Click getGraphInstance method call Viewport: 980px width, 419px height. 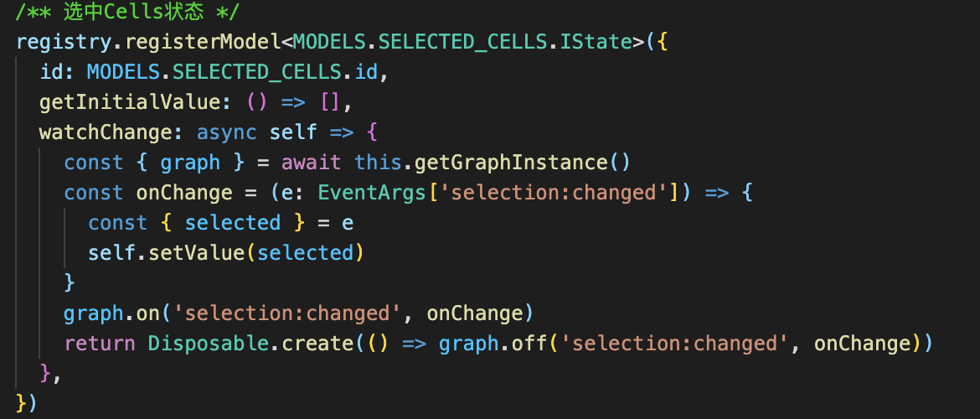(511, 163)
